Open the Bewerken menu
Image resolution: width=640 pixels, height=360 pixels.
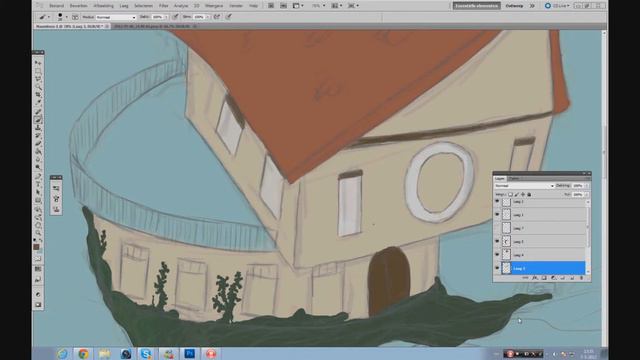point(78,6)
